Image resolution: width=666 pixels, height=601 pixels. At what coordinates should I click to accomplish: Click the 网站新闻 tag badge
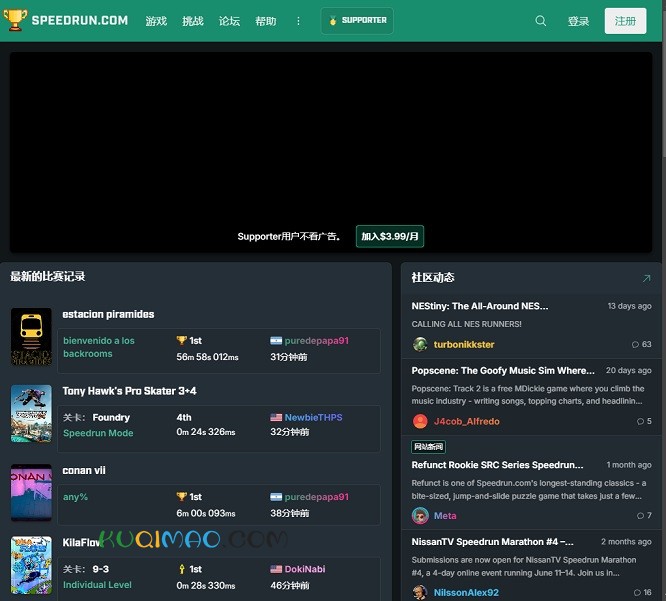(x=428, y=446)
